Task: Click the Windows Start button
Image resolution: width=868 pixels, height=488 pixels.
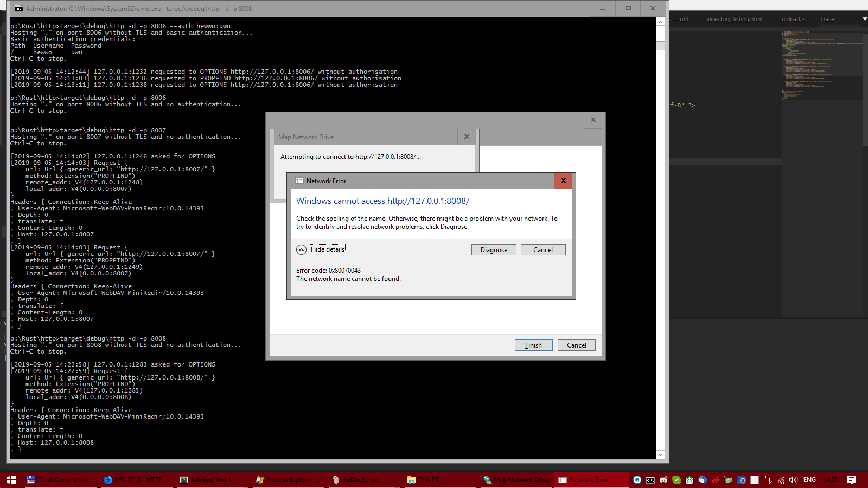Action: [11, 480]
